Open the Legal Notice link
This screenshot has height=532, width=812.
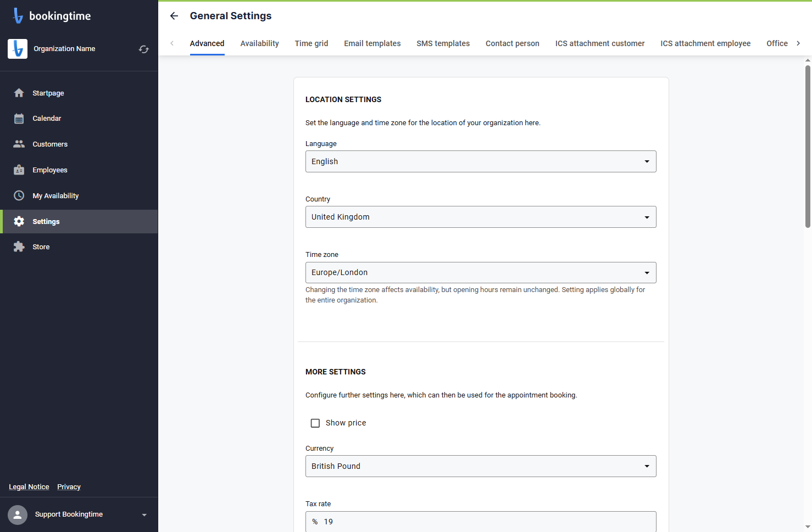click(x=29, y=487)
